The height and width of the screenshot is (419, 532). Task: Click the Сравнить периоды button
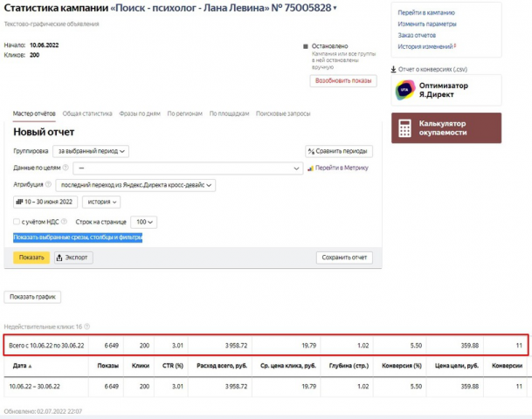click(339, 151)
